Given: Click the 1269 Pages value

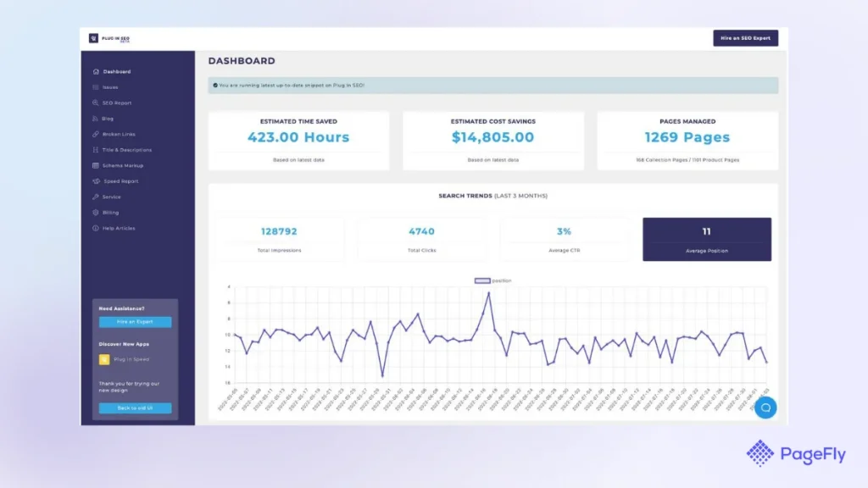Looking at the screenshot, I should click(x=687, y=137).
